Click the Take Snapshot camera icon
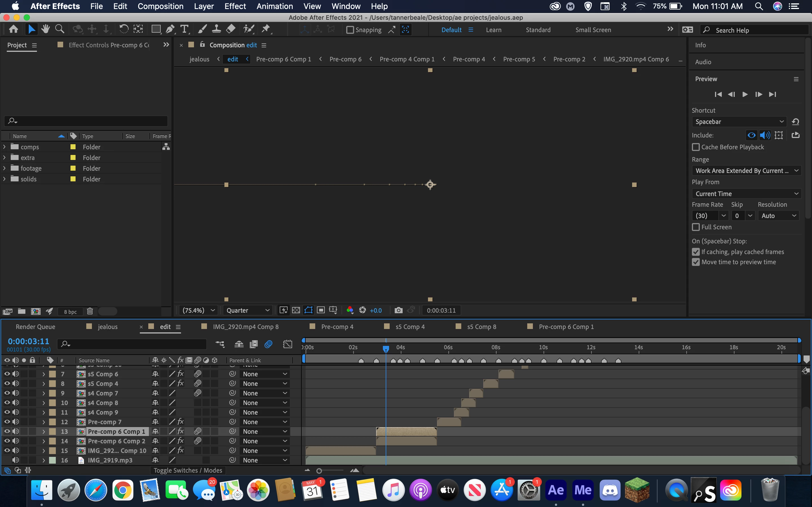The width and height of the screenshot is (812, 507). (398, 310)
